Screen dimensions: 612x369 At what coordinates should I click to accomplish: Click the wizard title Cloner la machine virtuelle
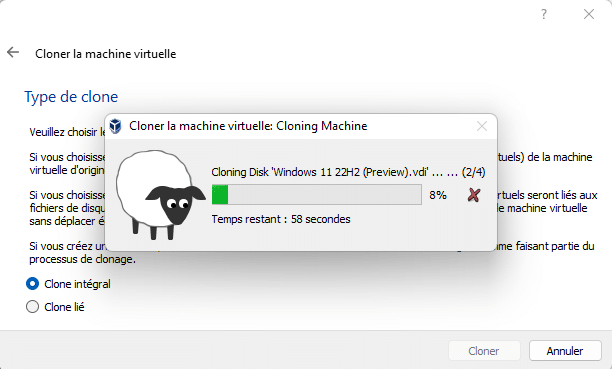pos(105,54)
